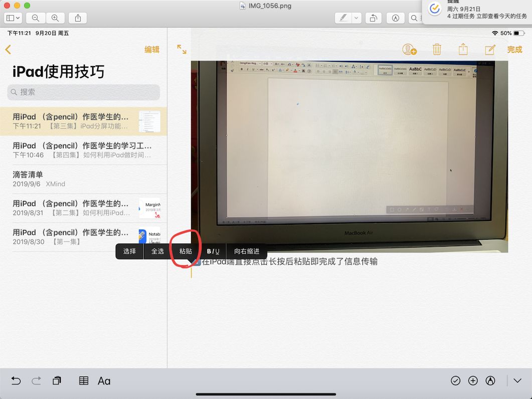Toggle the checklist box before the text line
This screenshot has height=399, width=532.
click(197, 262)
